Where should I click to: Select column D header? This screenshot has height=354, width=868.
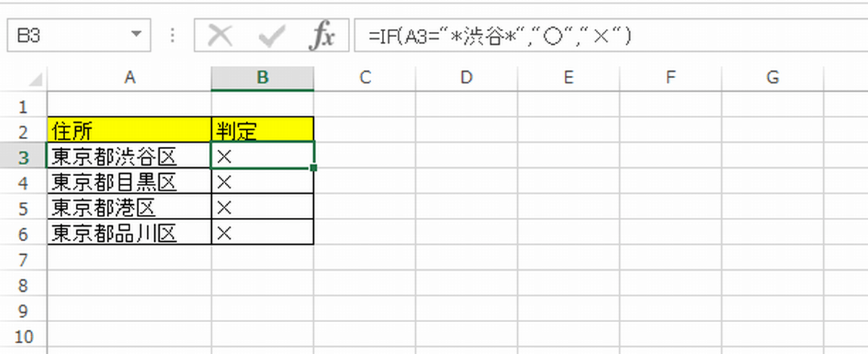(x=467, y=77)
